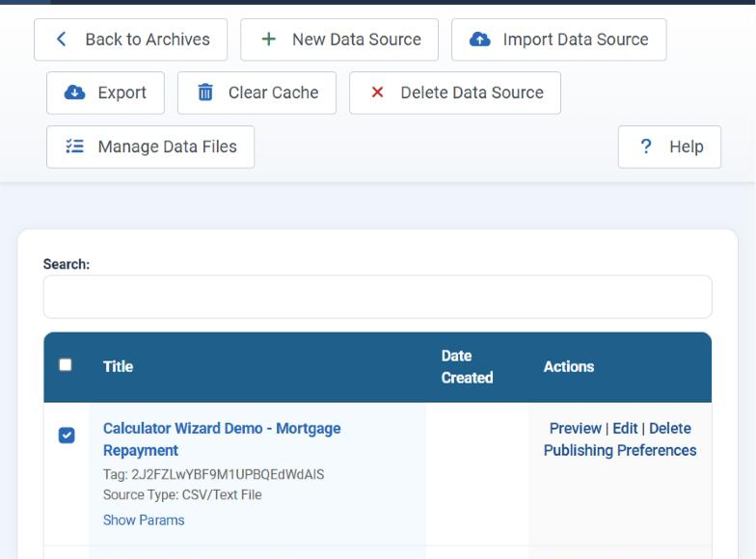Click the Tag: 2J2FZLwYBF9M1UPBQEdWdAIS text

pyautogui.click(x=214, y=474)
